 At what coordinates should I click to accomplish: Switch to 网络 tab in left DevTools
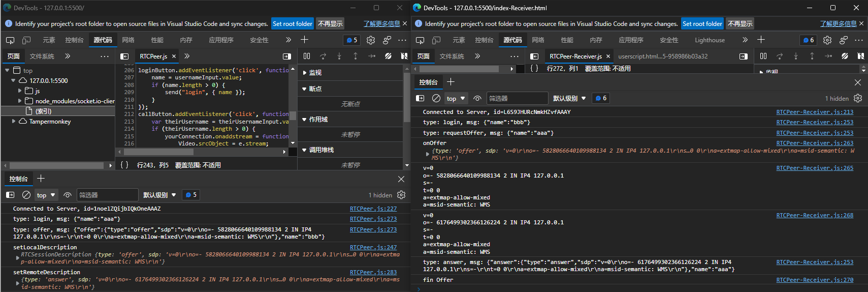128,40
